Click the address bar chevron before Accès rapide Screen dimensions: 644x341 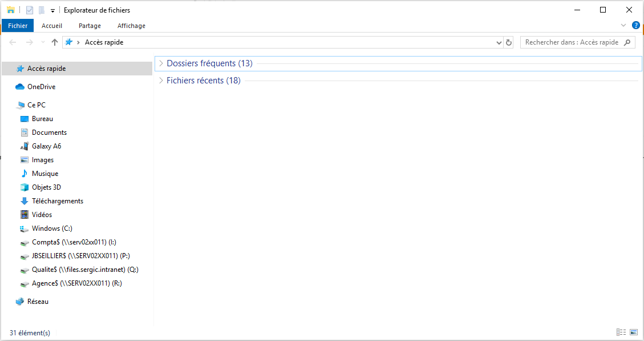coord(78,42)
